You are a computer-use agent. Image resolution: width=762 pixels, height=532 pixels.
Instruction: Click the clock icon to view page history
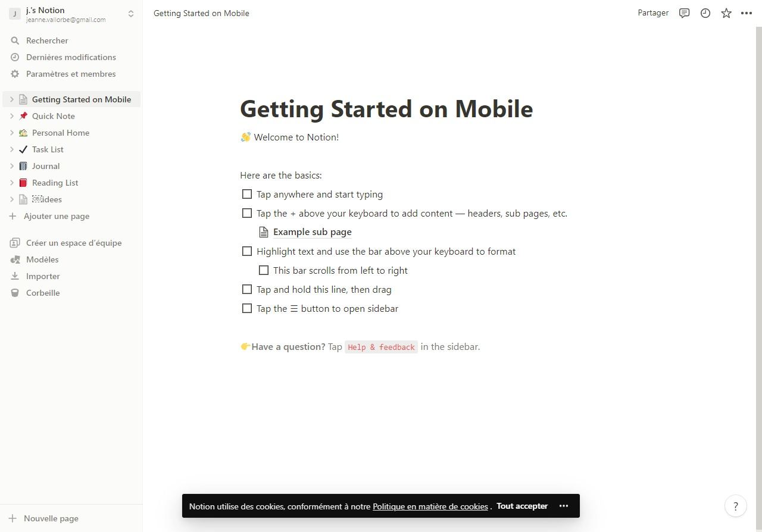(x=705, y=12)
